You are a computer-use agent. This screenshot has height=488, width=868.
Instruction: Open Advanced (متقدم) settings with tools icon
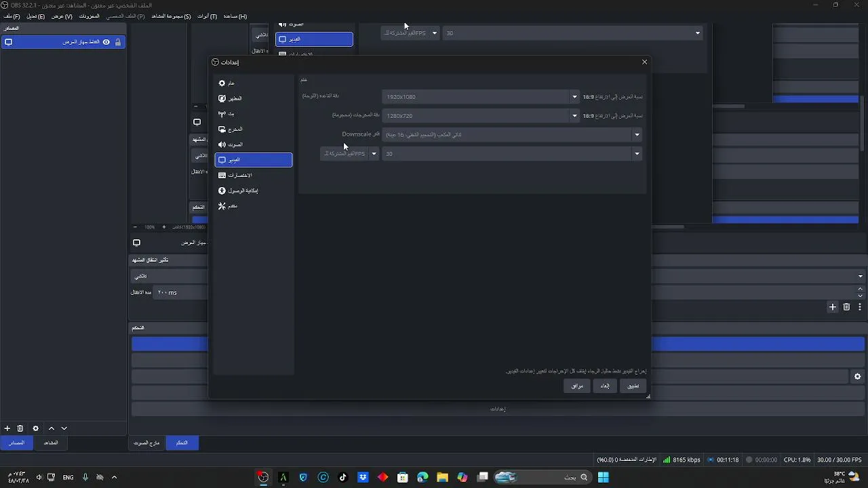coord(253,205)
